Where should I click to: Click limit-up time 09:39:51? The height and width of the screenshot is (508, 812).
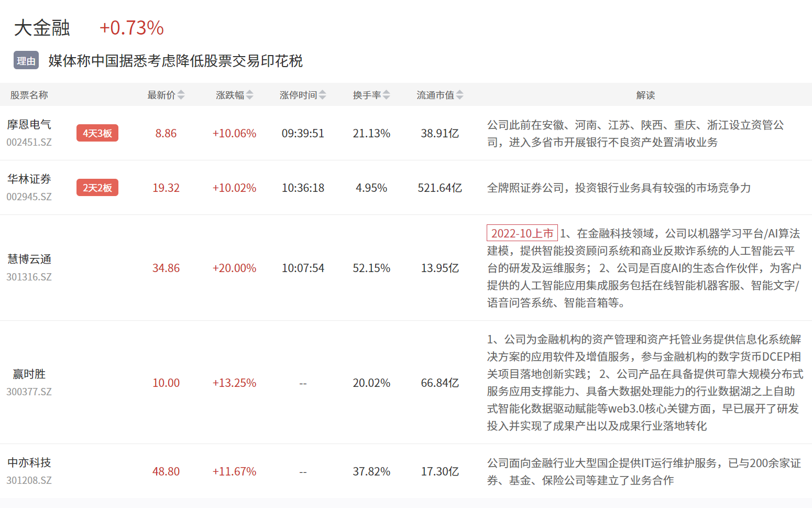pos(303,134)
